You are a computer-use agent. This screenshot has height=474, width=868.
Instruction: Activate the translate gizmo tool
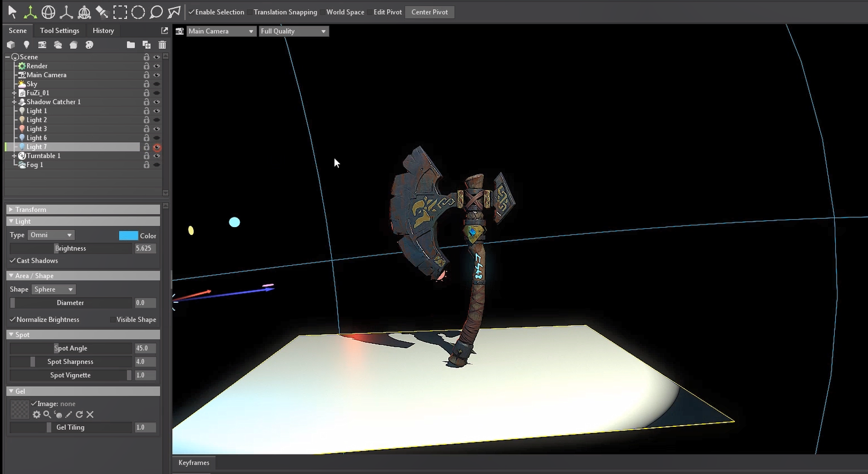click(30, 12)
